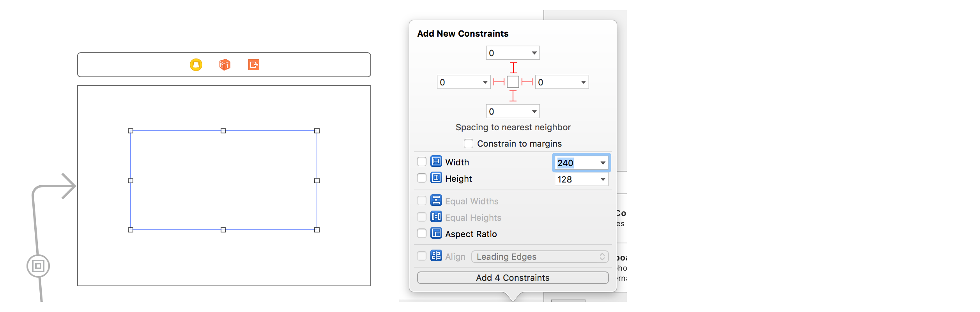Check the Aspect Ratio checkbox
The height and width of the screenshot is (312, 980).
tap(422, 233)
